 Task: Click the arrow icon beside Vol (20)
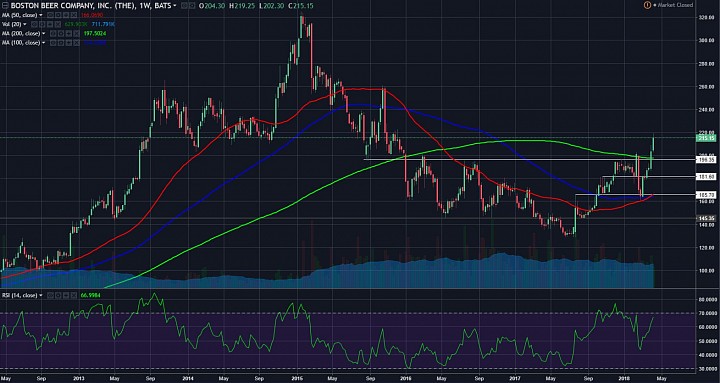pyautogui.click(x=50, y=24)
